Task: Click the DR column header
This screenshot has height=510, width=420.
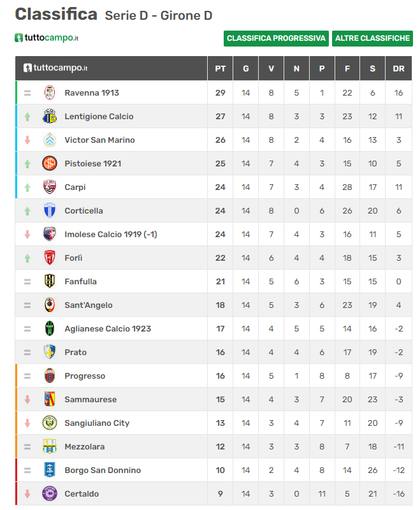Action: point(398,69)
